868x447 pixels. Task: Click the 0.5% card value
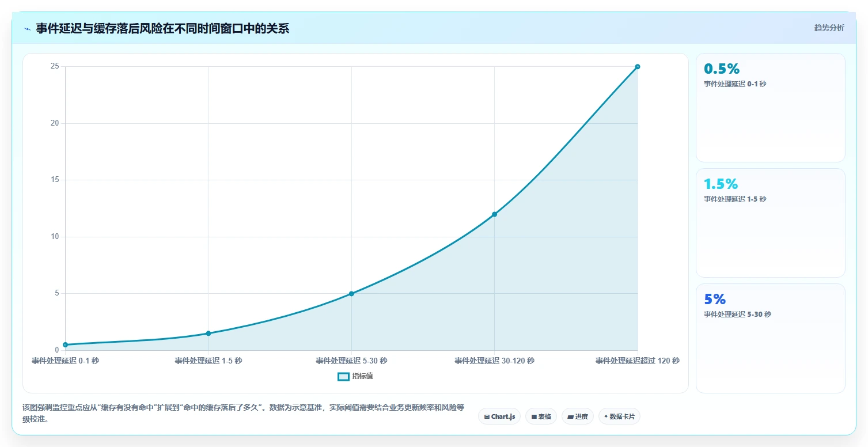click(x=722, y=69)
